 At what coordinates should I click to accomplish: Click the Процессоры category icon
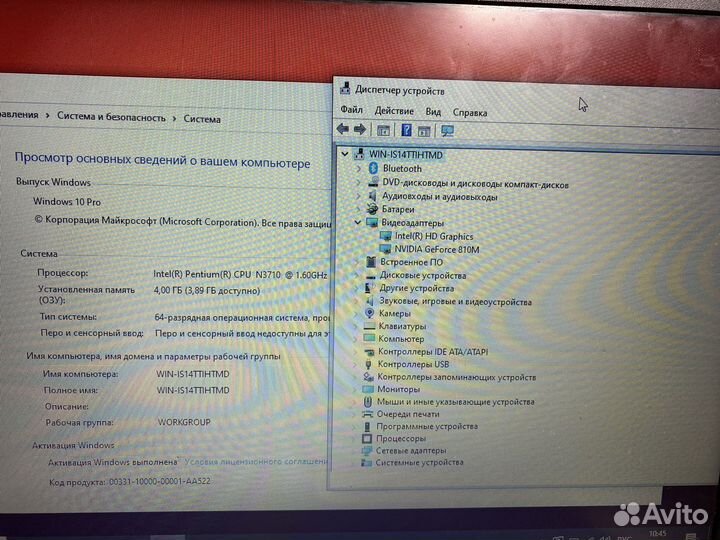(366, 439)
